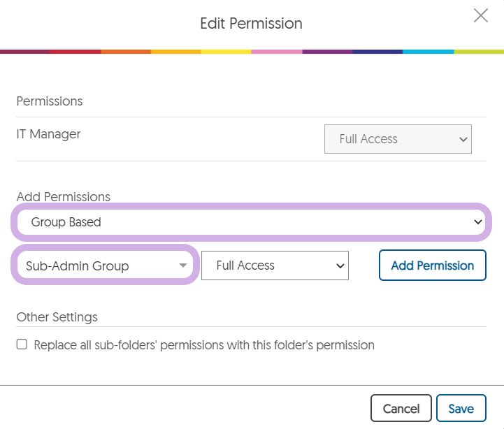Click the Other Settings section heading
504x429 pixels.
pyautogui.click(x=57, y=317)
